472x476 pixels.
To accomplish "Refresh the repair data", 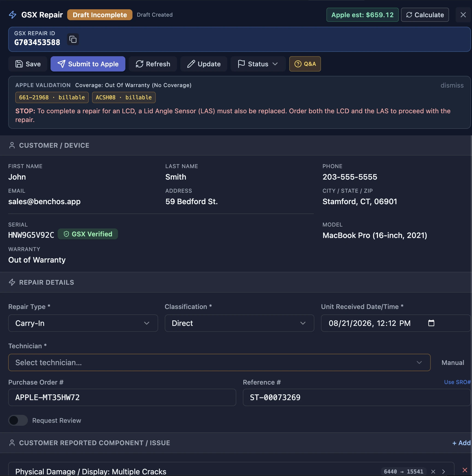I will 153,64.
